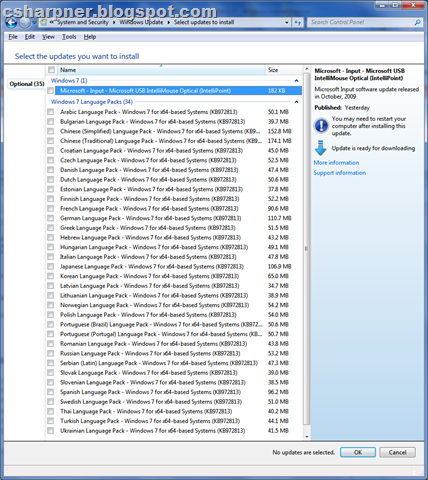Collapse the Windows 7 Language Packs group

point(296,102)
